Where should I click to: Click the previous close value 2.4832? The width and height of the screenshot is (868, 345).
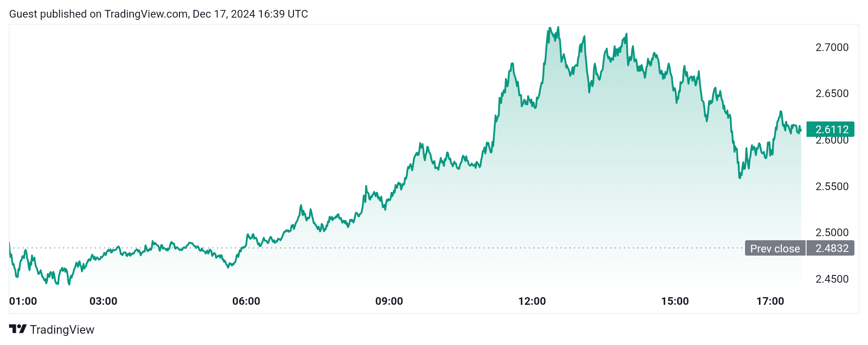coord(831,248)
